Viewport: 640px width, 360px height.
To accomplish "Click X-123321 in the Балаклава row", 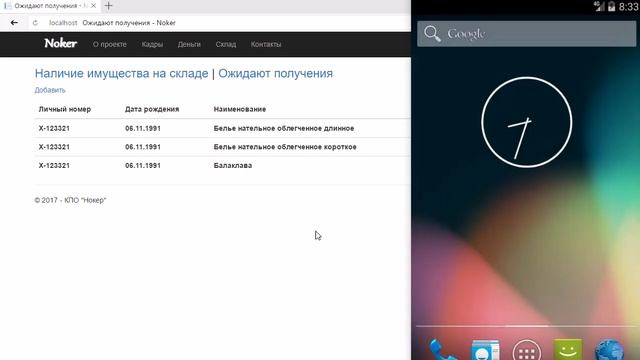I will click(54, 165).
